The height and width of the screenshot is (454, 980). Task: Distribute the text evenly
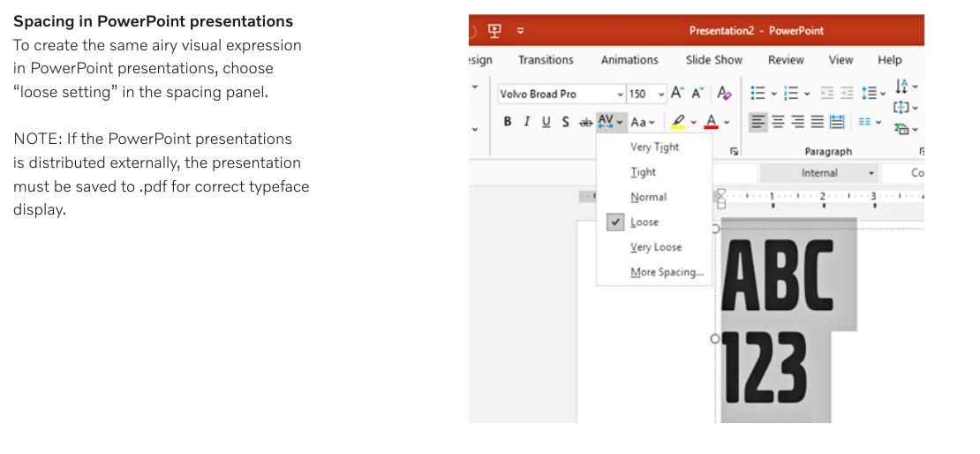pyautogui.click(x=837, y=121)
